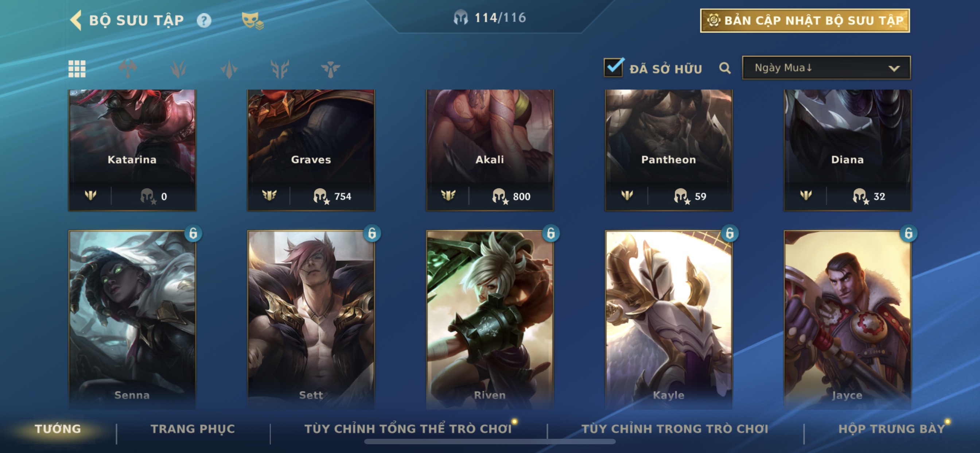980x453 pixels.
Task: Open the HỘP TRƯNG BÀY tab
Action: point(892,429)
